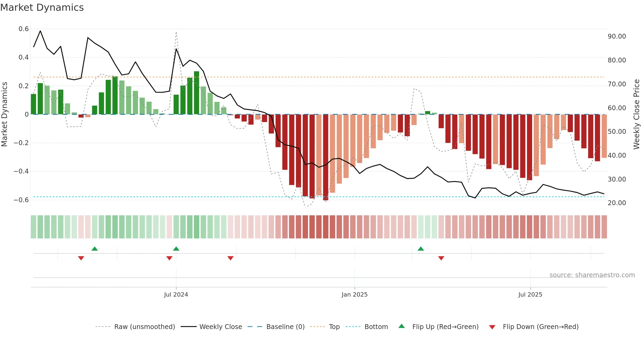Click the 80.00 price axis tick label
This screenshot has height=362, width=644.
coord(617,60)
